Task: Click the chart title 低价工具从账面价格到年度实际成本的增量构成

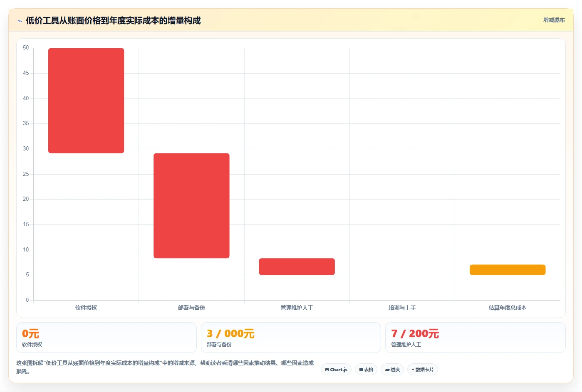Action: (x=113, y=20)
